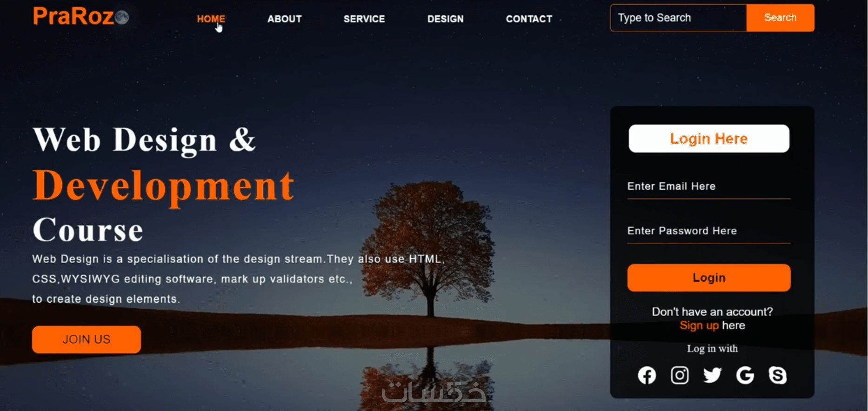Open the HOME menu item

point(211,19)
